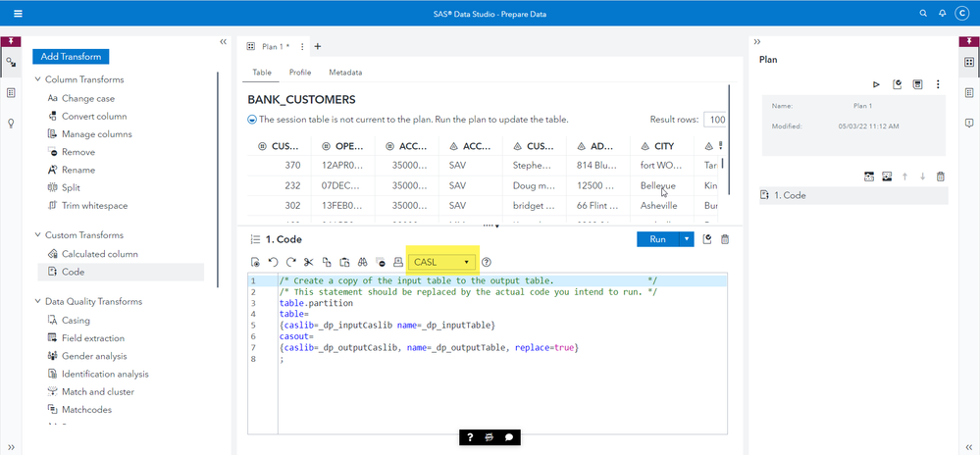Viewport: 980px width, 455px height.
Task: Open the notifications bell icon
Action: [x=942, y=14]
